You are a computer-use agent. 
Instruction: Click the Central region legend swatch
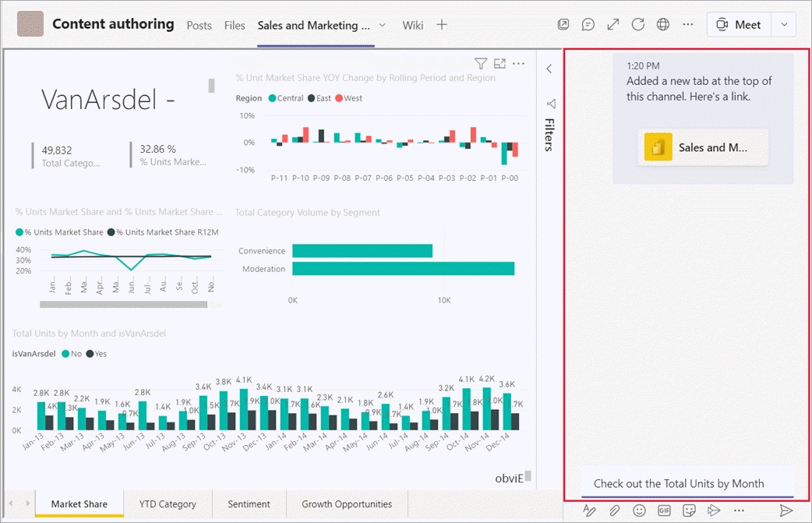272,98
